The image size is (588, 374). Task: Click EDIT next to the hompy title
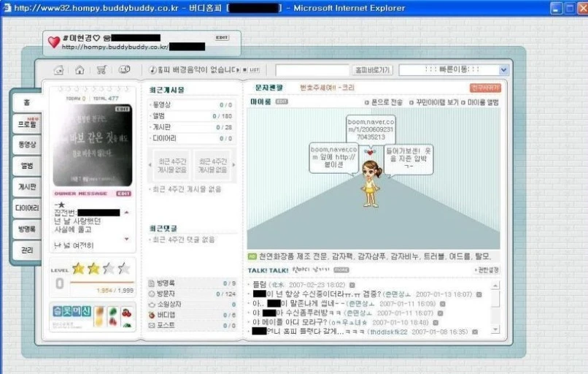click(222, 37)
